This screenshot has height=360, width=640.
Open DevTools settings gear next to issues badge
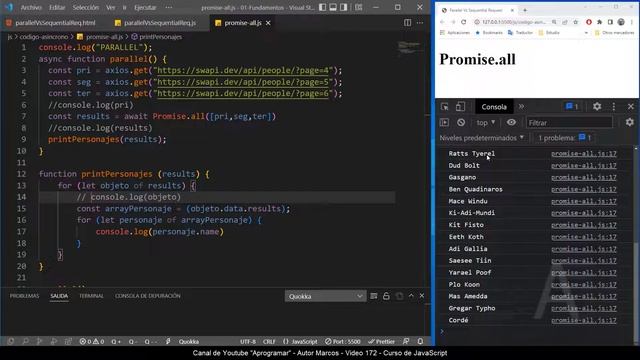pos(597,107)
